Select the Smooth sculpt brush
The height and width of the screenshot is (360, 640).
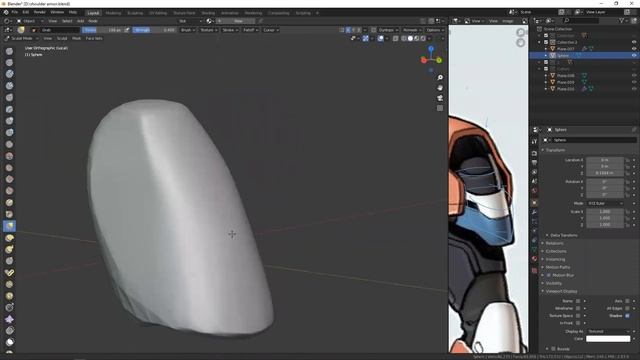(9, 156)
